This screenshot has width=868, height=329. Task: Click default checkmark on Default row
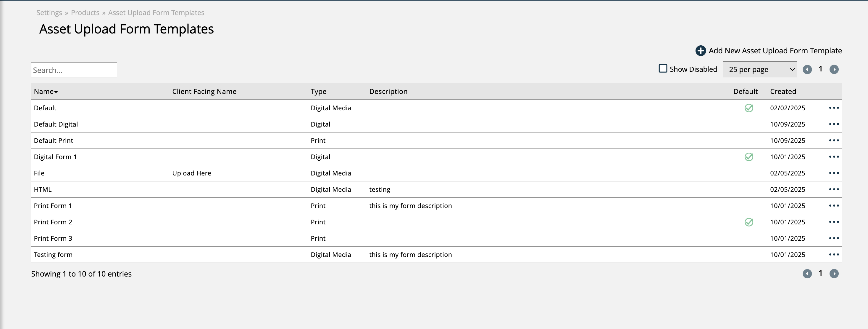(x=749, y=108)
